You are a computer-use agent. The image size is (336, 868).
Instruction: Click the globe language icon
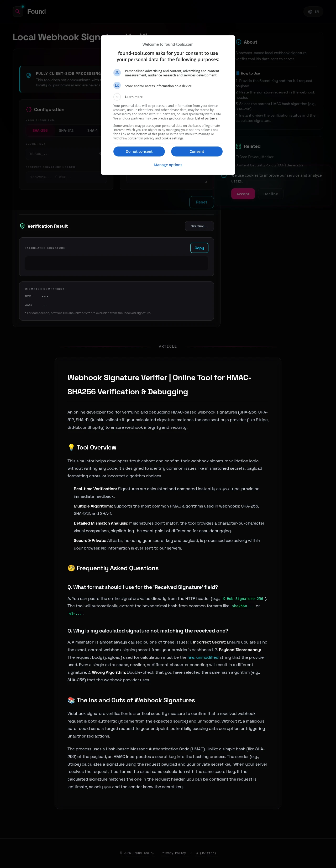coord(310,12)
